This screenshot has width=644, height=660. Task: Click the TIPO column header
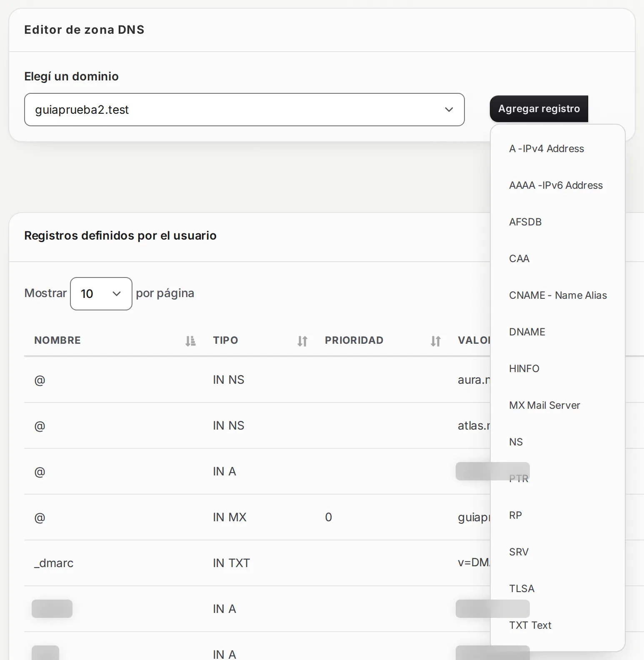pos(225,340)
